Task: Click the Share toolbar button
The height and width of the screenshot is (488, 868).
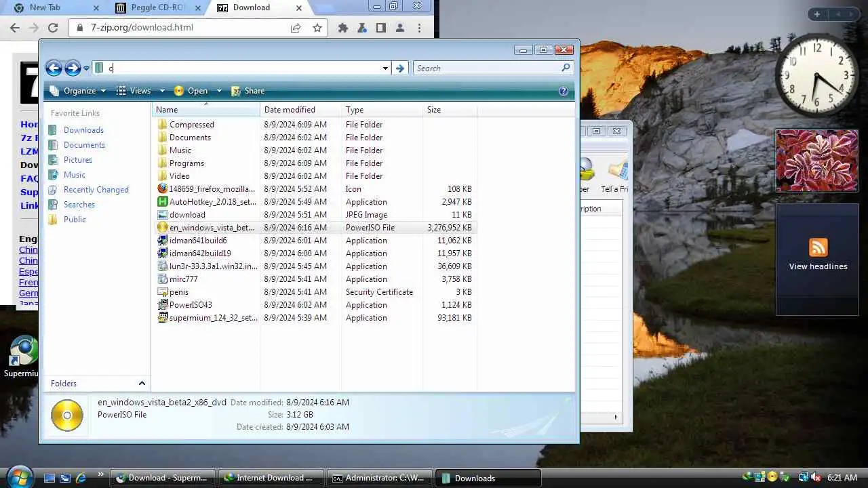Action: [248, 91]
